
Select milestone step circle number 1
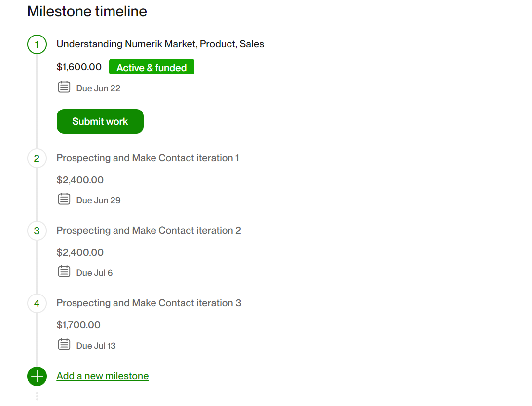37,44
